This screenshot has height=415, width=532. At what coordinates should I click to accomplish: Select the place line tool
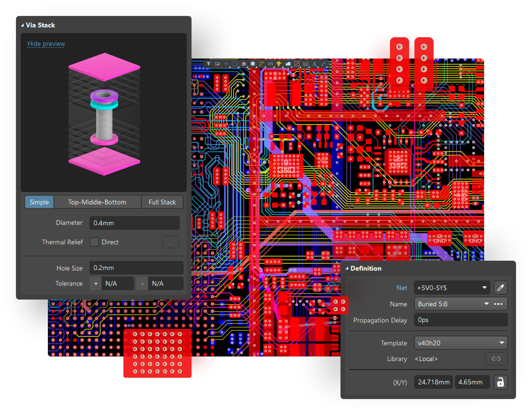coord(323,64)
